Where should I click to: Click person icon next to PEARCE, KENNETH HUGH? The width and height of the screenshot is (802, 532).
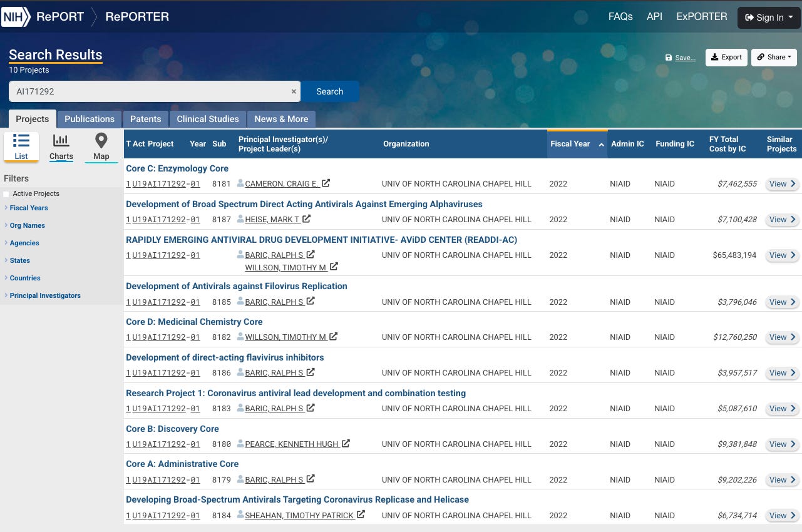[240, 444]
